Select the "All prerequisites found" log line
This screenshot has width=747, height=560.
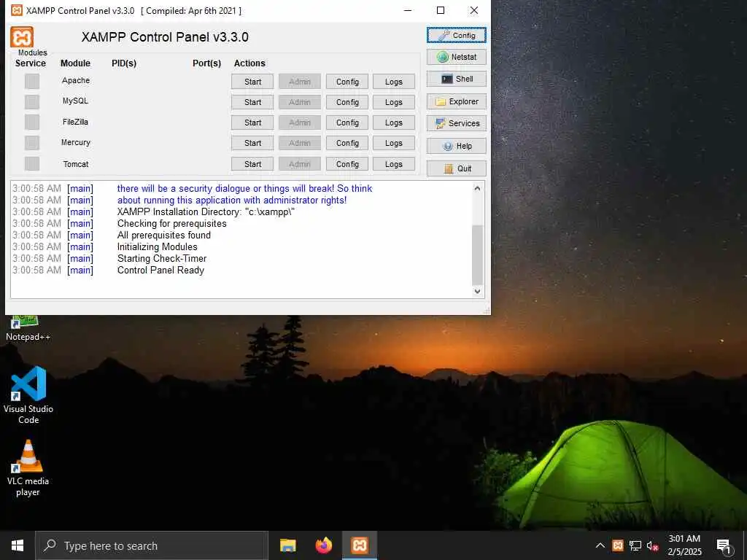[164, 236]
